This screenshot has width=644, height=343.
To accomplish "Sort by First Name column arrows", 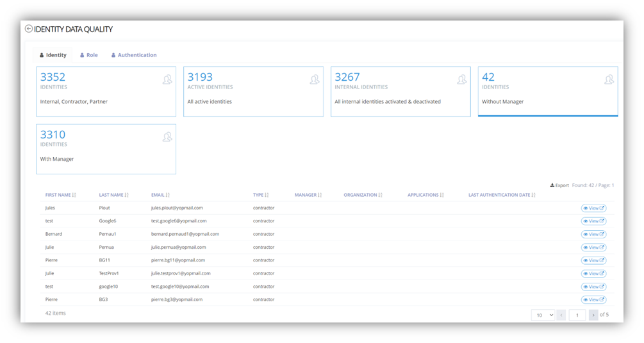I will point(74,195).
